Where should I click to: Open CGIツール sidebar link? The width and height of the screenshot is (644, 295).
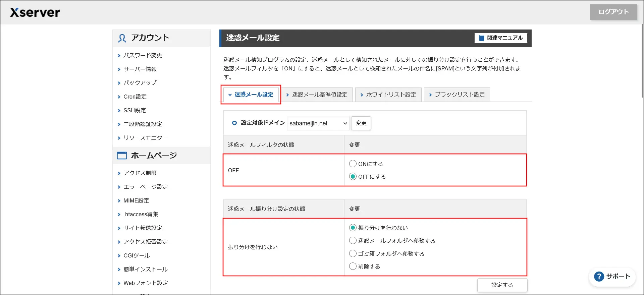137,255
